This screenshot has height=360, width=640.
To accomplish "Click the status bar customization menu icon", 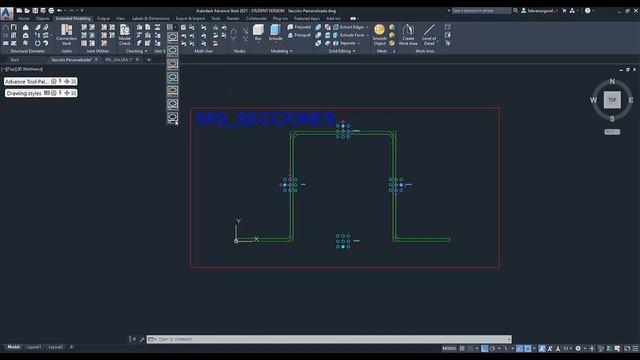I will 635,349.
